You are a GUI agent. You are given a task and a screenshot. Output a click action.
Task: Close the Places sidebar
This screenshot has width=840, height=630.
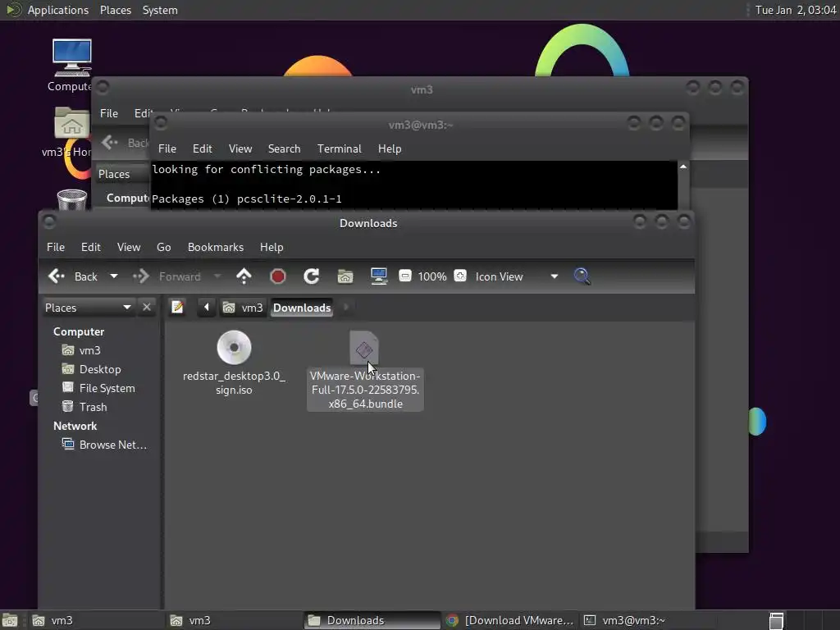click(147, 308)
